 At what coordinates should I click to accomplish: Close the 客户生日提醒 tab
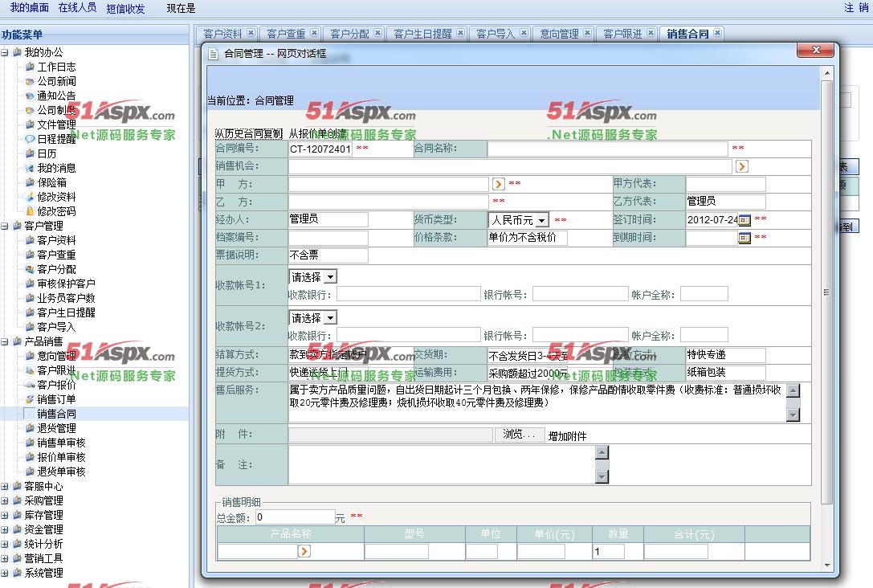pyautogui.click(x=460, y=33)
